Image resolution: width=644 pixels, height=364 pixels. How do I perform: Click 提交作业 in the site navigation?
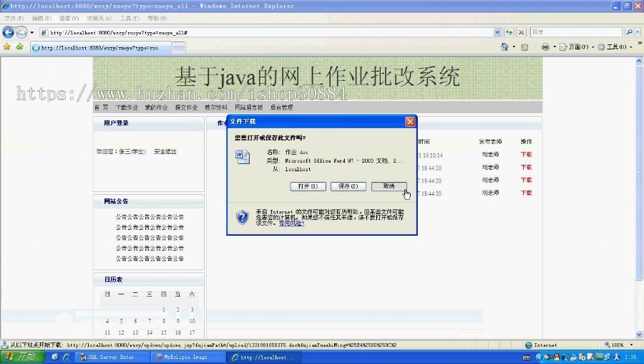click(x=186, y=107)
